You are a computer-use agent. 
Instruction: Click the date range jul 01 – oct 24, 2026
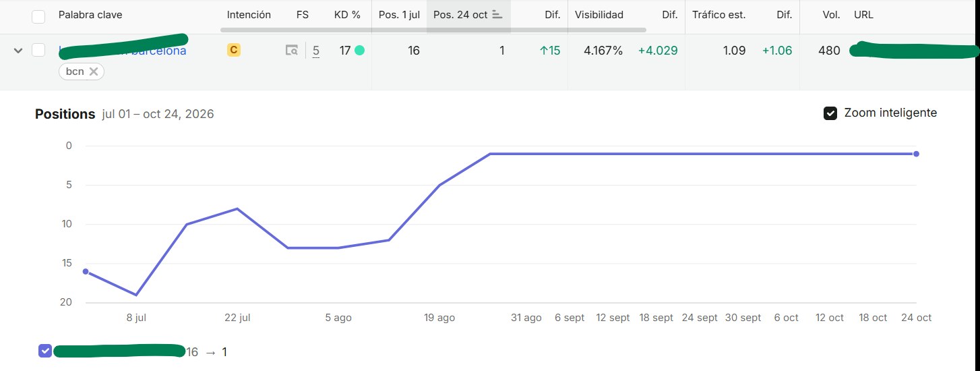(x=158, y=114)
